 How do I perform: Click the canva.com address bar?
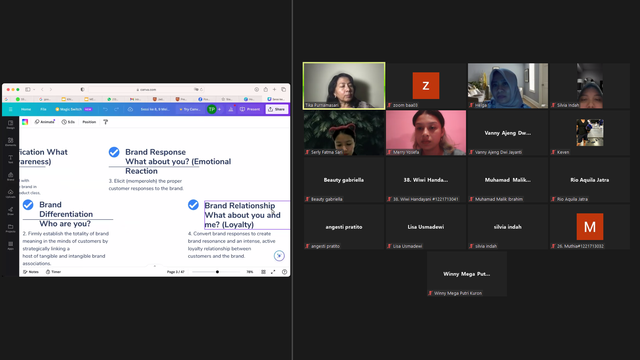point(147,89)
